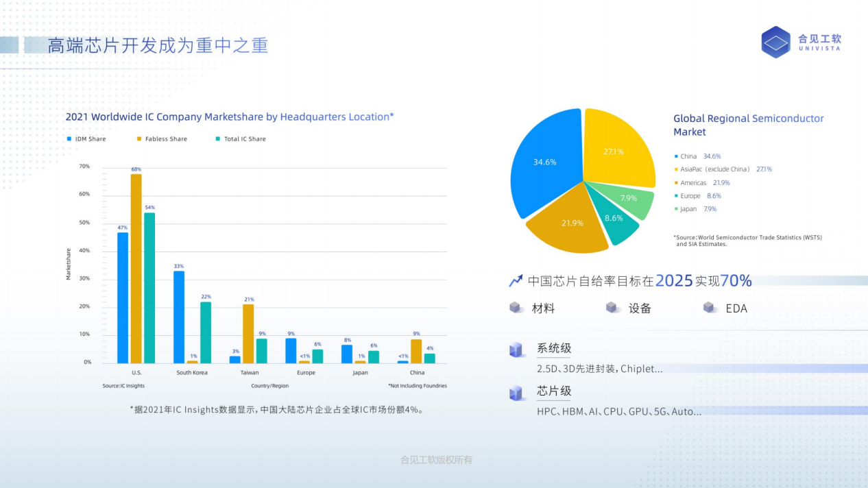Click the 系统级 heading text
The width and height of the screenshot is (868, 488).
tap(554, 349)
